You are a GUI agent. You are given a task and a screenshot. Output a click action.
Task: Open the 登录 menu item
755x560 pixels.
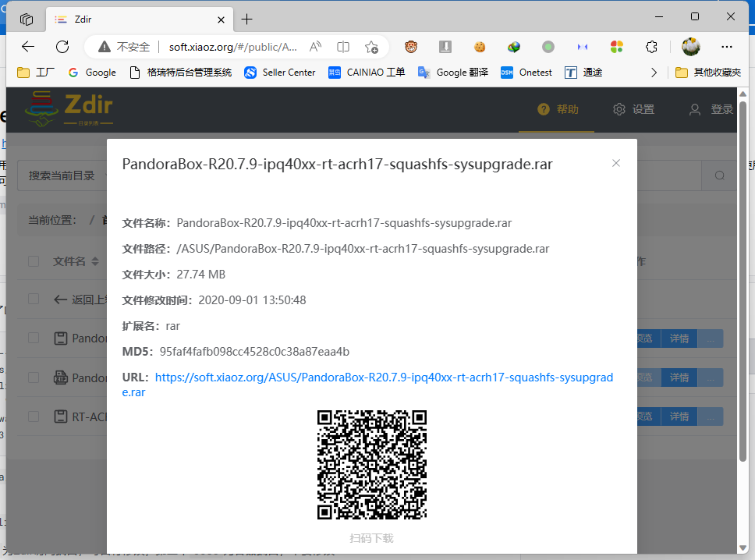(711, 109)
